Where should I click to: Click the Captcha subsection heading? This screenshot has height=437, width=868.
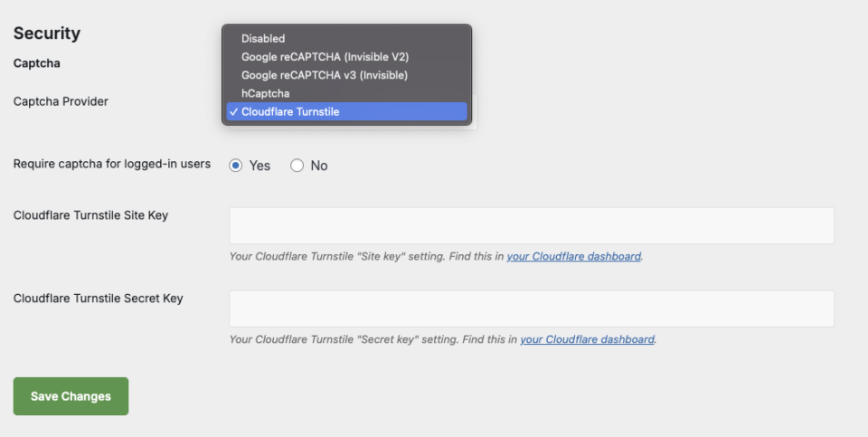coord(36,64)
